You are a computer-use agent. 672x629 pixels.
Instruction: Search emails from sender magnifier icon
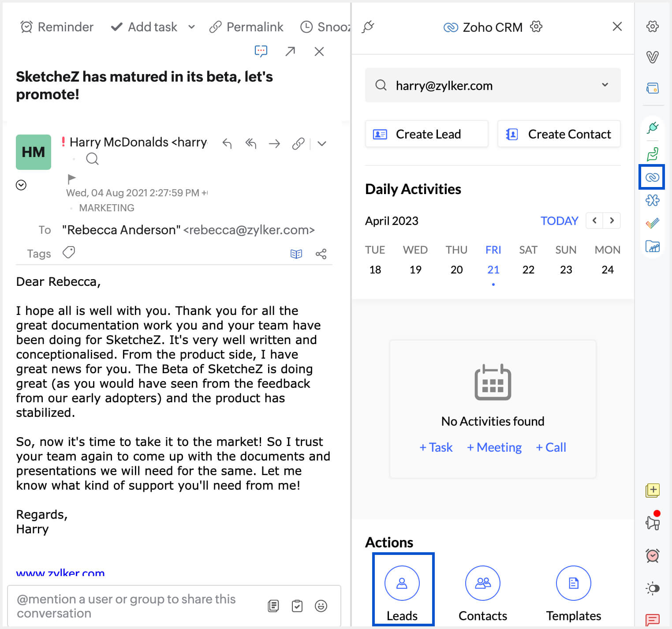click(x=92, y=159)
